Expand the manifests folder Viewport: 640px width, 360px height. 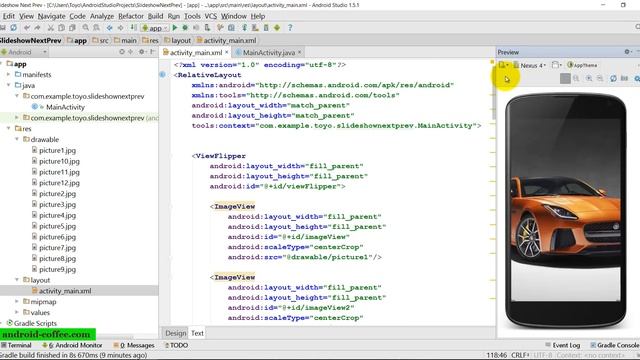point(9,74)
